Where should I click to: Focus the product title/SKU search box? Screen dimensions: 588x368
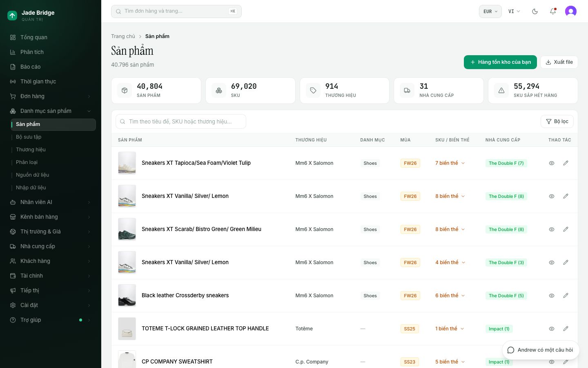tap(181, 121)
